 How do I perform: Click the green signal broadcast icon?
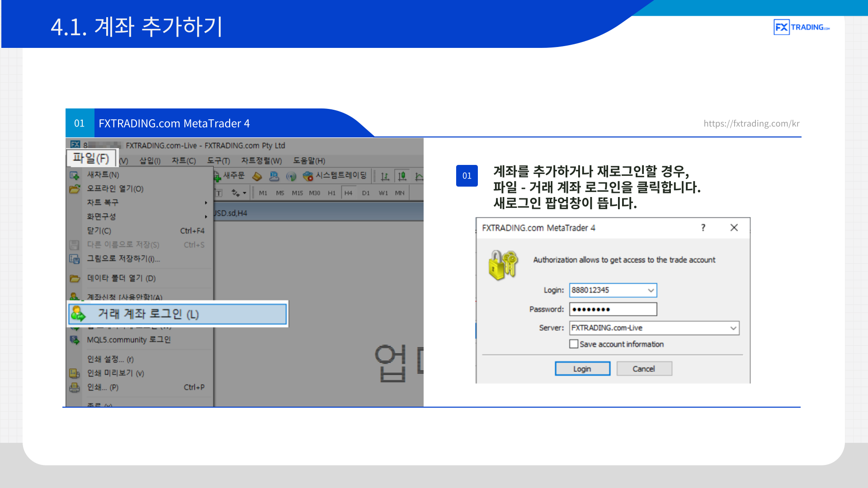(x=291, y=176)
